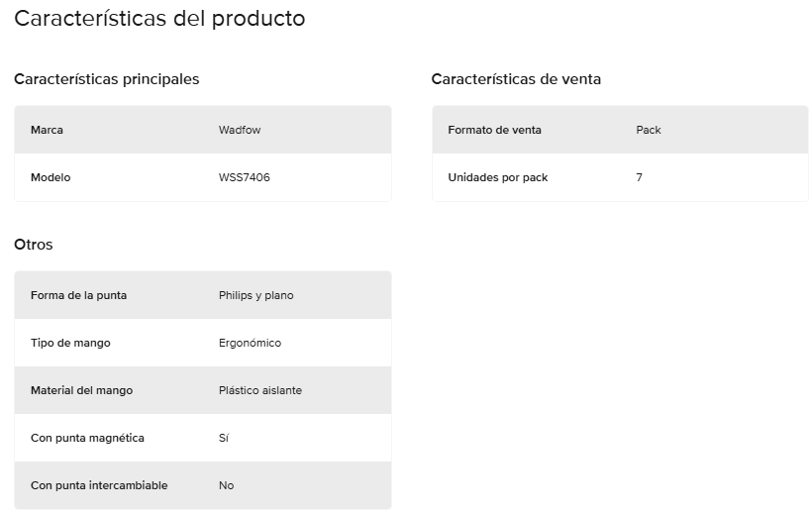The width and height of the screenshot is (812, 514).
Task: Click the "Formato de venta" label
Action: coord(494,130)
